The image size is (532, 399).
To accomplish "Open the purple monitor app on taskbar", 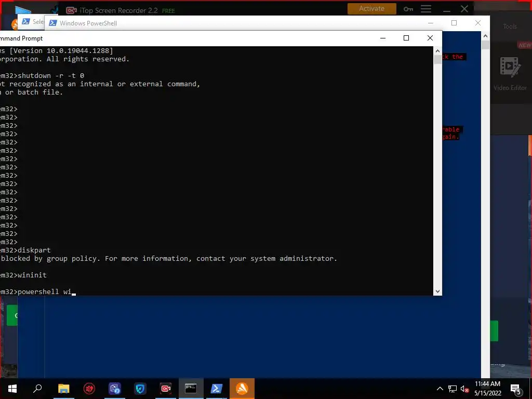I will click(115, 389).
